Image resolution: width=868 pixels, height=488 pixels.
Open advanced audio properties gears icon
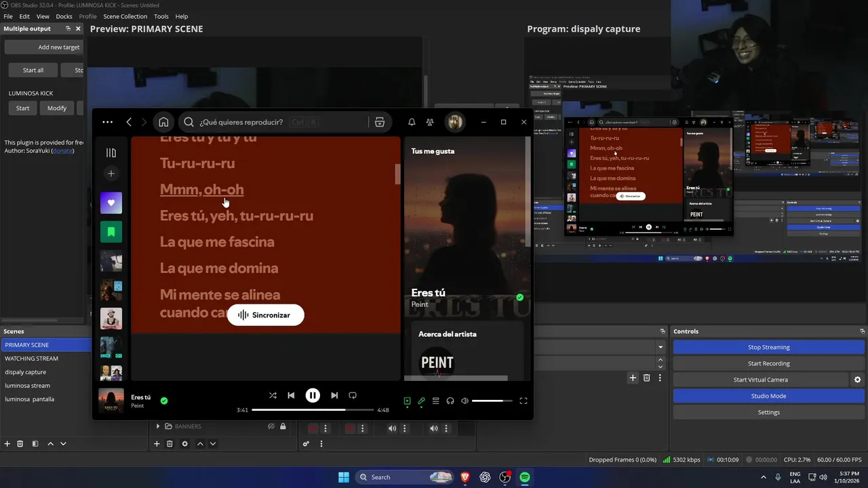pyautogui.click(x=306, y=444)
